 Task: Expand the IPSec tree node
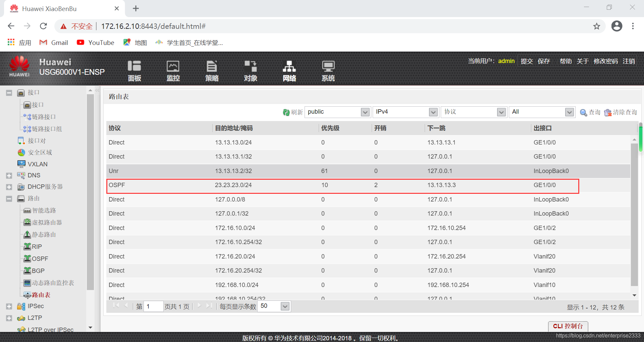pos(9,306)
